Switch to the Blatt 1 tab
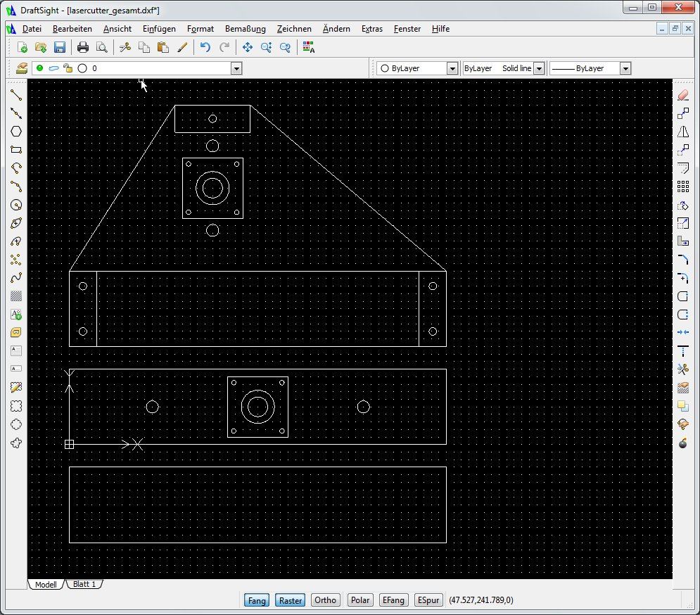Viewport: 700px width, 615px height. click(x=84, y=585)
